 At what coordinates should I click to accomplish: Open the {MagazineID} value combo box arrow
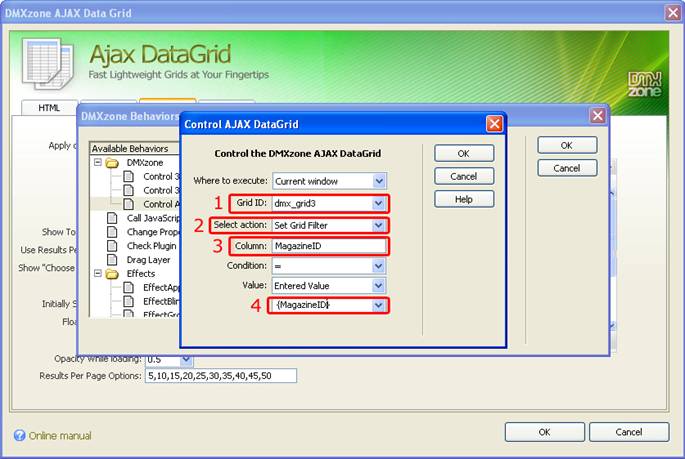(378, 305)
